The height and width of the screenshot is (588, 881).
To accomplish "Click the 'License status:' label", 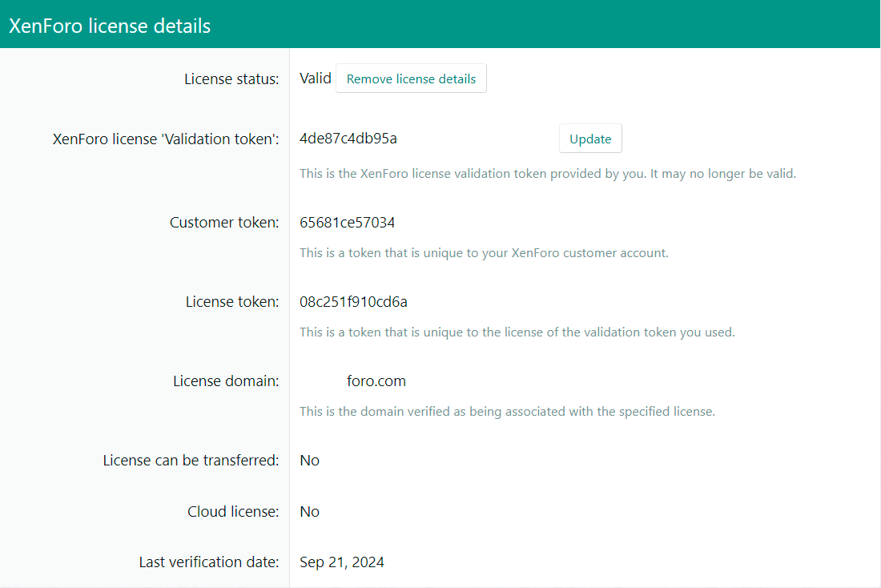I will 231,79.
